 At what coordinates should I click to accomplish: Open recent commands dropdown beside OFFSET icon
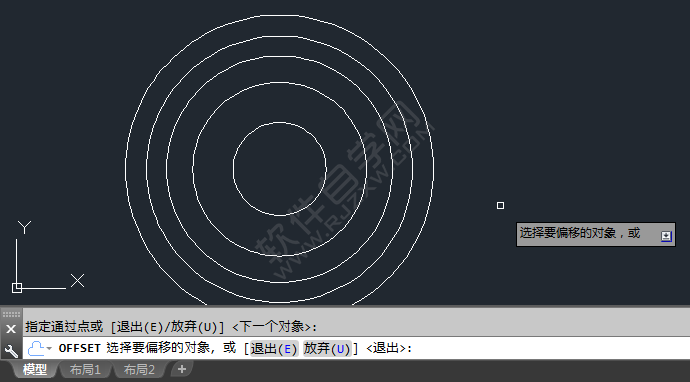tap(49, 349)
